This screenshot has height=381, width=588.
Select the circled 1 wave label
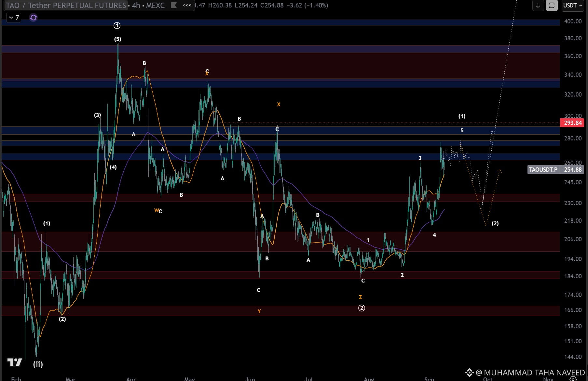pos(117,25)
